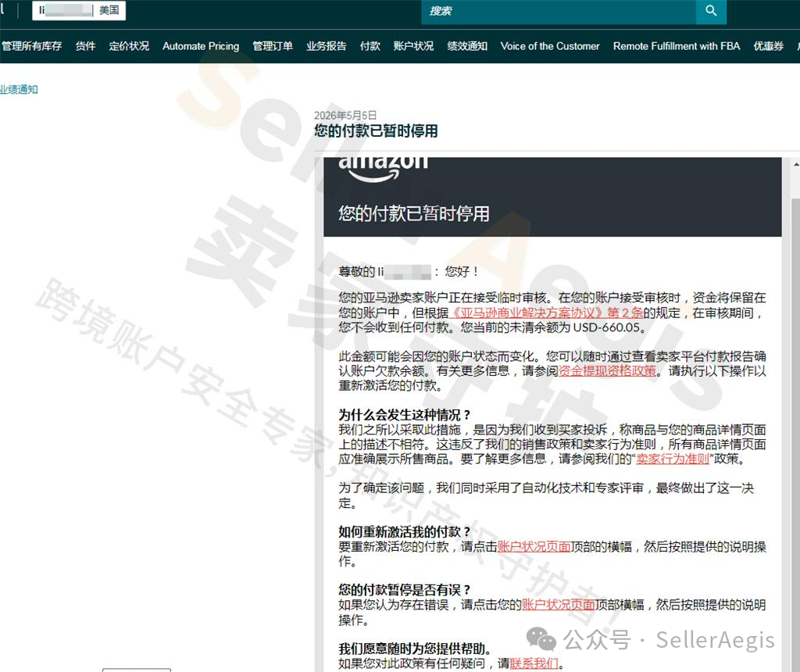Viewport: 800px width, 672px height.
Task: Open 付款 menu item
Action: click(x=370, y=46)
